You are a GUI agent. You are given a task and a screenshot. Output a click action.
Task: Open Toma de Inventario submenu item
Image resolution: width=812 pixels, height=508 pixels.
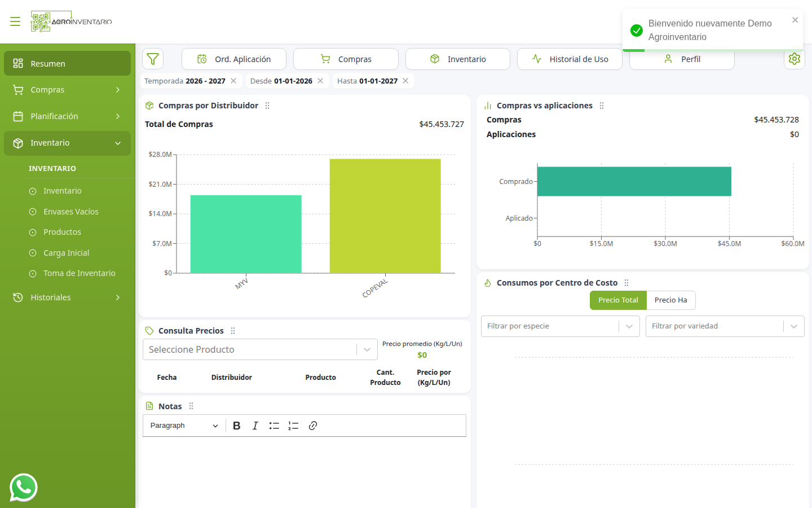coord(80,273)
